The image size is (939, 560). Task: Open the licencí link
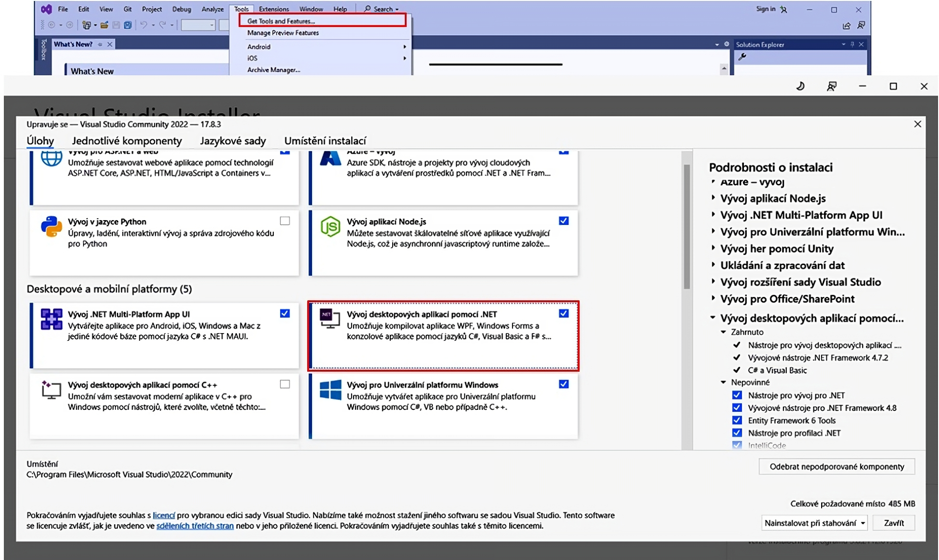pos(164,515)
